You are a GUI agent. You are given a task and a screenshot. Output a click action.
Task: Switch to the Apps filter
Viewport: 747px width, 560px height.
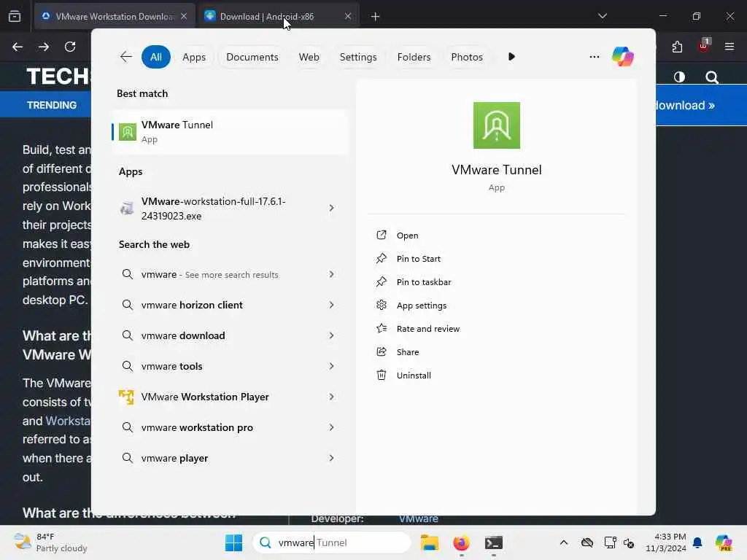coord(194,57)
